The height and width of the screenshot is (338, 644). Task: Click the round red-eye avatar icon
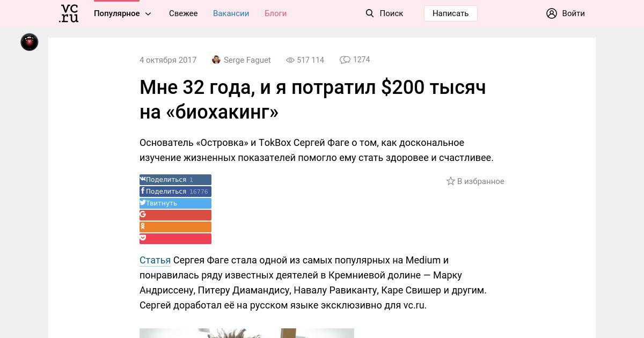[30, 42]
